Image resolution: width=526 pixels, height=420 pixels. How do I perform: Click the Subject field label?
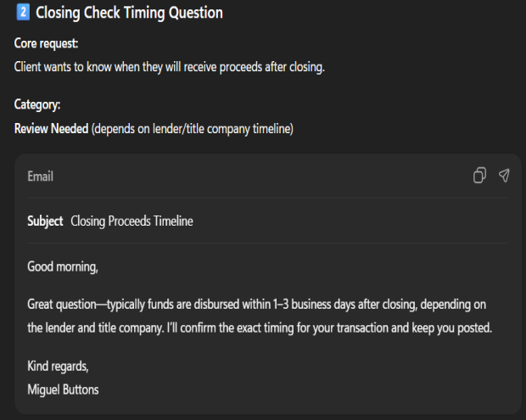tap(45, 221)
